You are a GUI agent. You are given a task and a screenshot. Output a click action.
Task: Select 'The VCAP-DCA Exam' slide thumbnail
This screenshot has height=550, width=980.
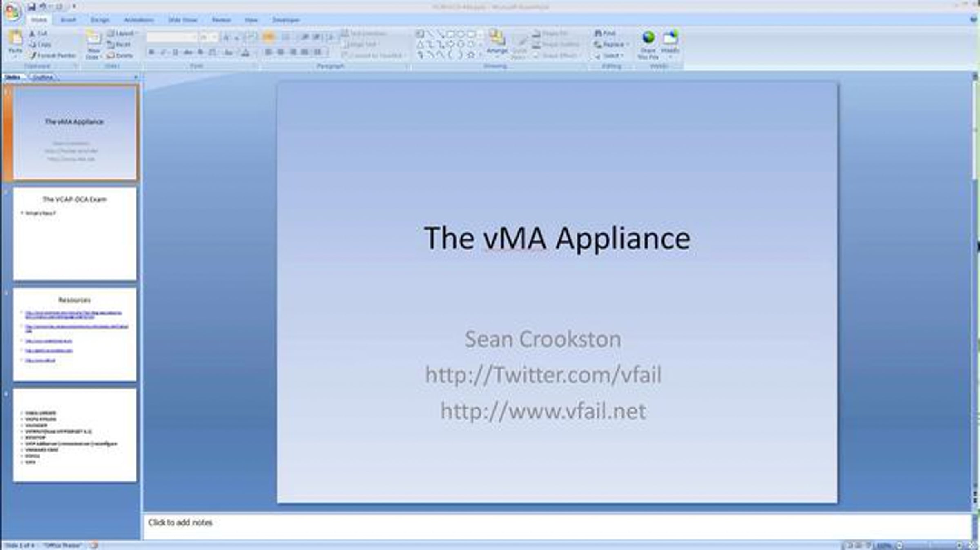point(75,234)
